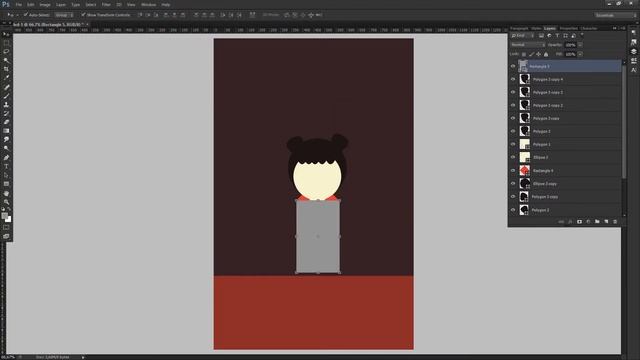Screen dimensions: 640x360
Task: Select the Eyedropper tool
Action: coord(6,78)
